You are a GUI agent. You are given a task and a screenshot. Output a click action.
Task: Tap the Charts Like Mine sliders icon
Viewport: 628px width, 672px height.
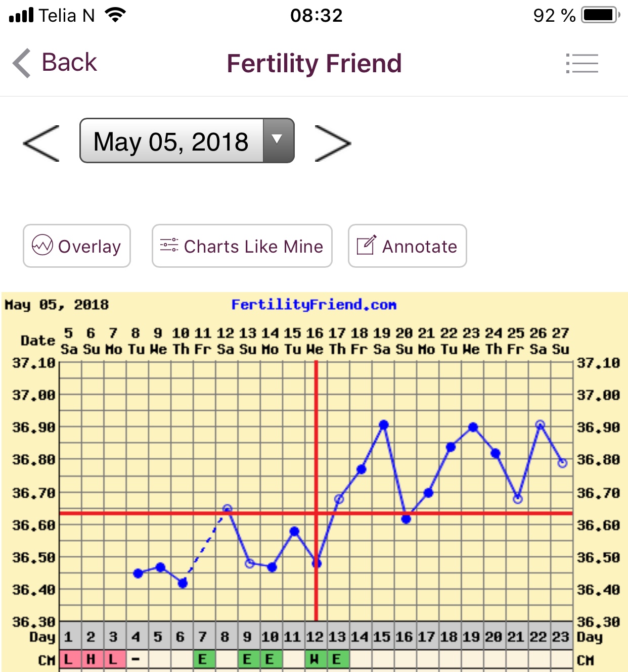click(x=169, y=246)
